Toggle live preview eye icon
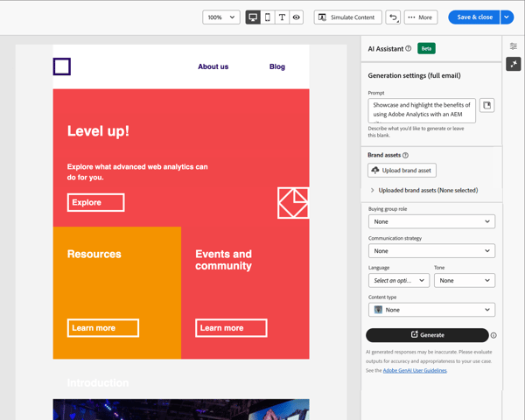 pos(297,17)
